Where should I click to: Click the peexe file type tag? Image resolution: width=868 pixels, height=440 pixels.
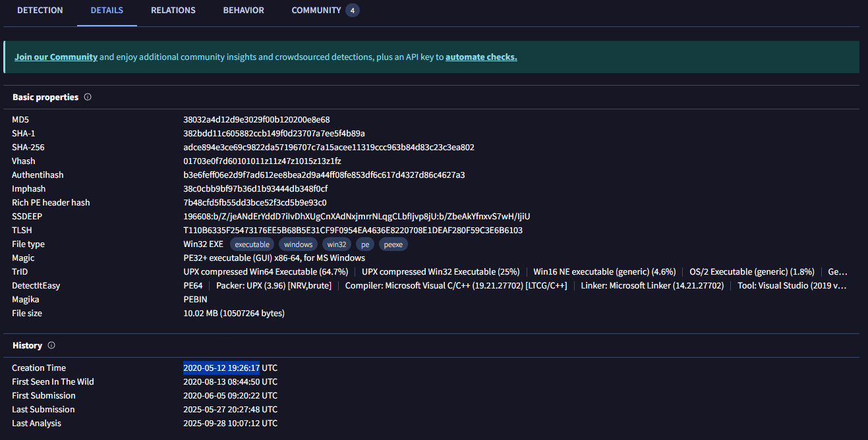pyautogui.click(x=393, y=244)
